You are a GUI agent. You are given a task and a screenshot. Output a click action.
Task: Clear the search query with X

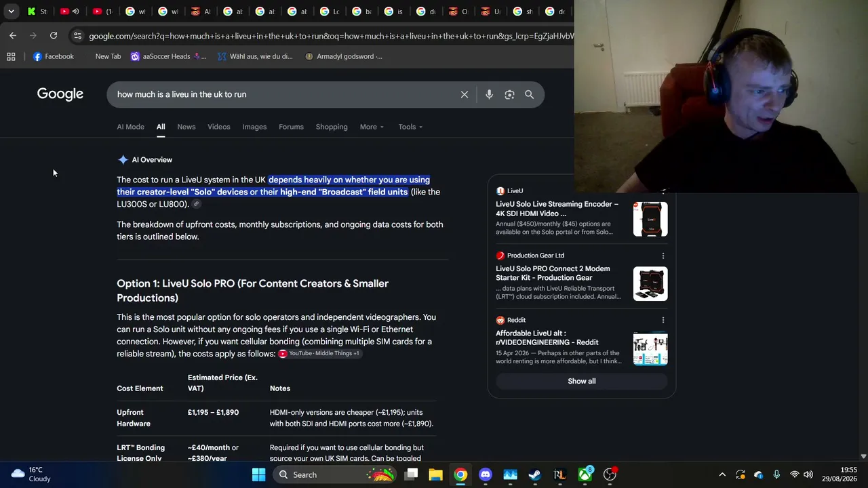click(465, 95)
